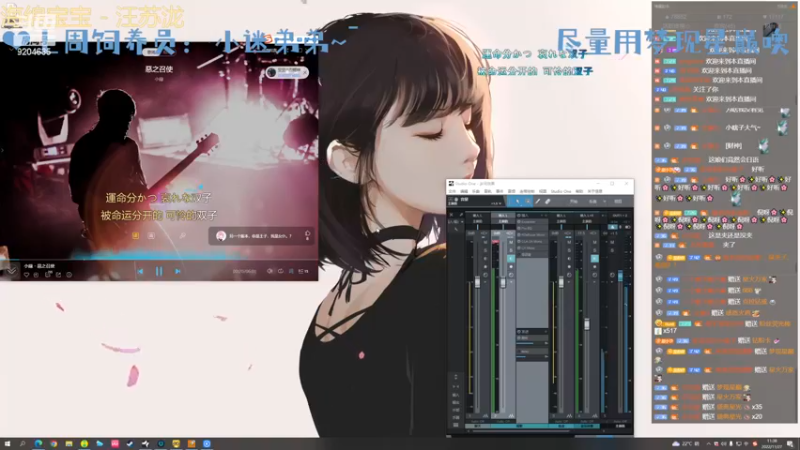Click the orange lyrics poster icon below lyrics
This screenshot has height=450, width=800.
tap(136, 235)
